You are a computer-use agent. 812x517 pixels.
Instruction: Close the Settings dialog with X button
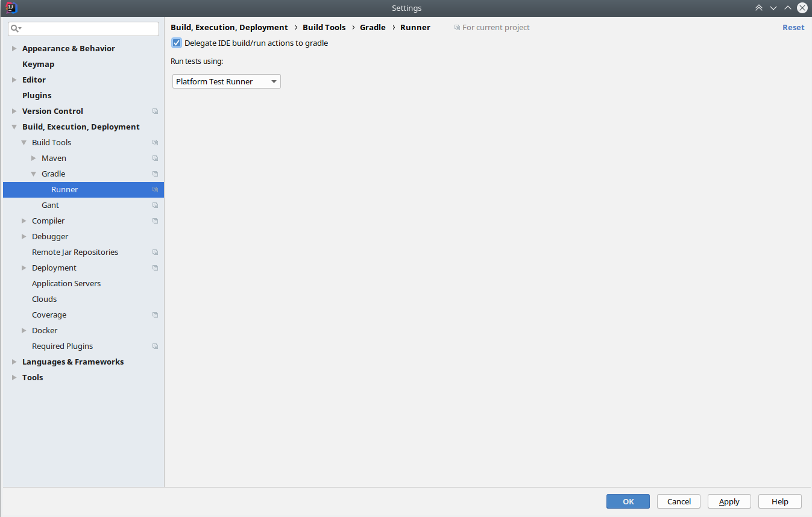tap(802, 8)
